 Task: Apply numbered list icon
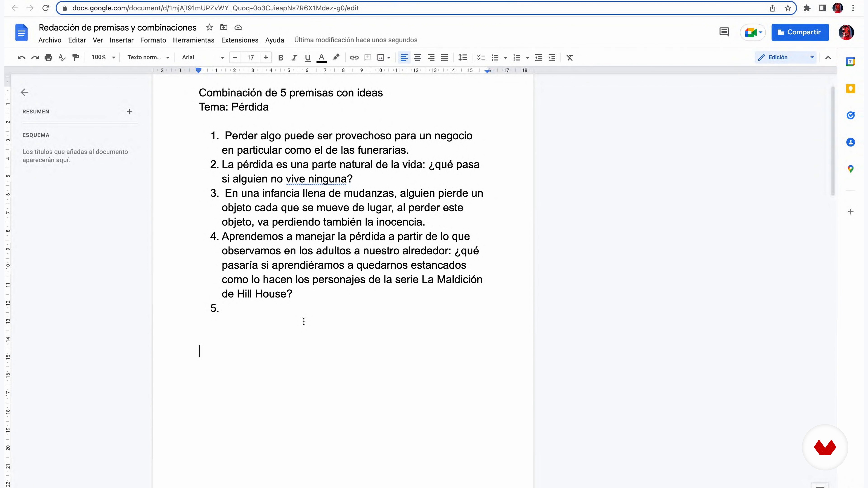(x=517, y=58)
